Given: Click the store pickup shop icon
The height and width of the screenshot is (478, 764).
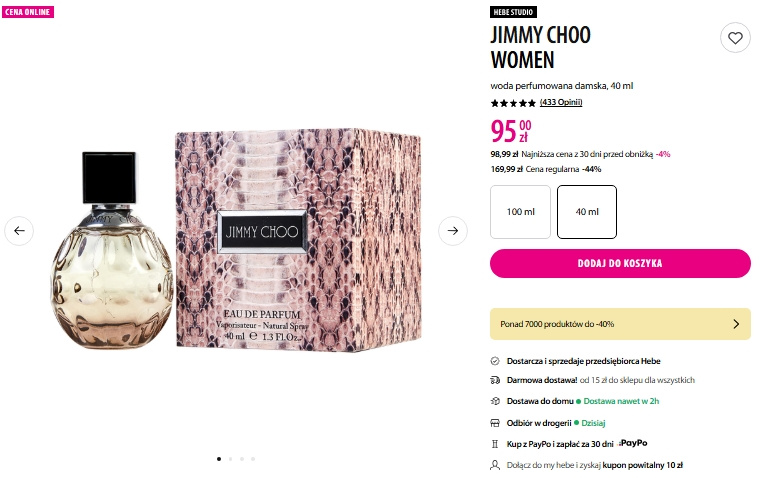Looking at the screenshot, I should pyautogui.click(x=495, y=423).
